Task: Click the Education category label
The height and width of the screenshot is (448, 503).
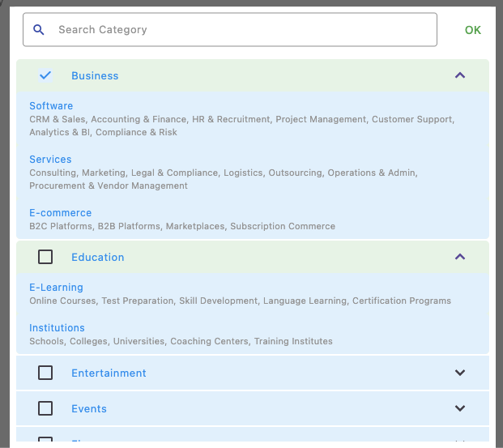Action: 97,258
